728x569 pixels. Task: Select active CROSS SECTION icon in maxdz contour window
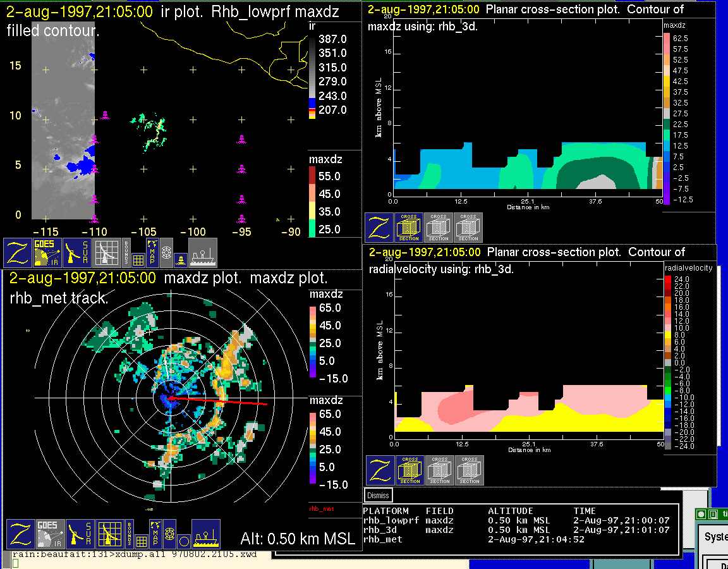point(409,228)
